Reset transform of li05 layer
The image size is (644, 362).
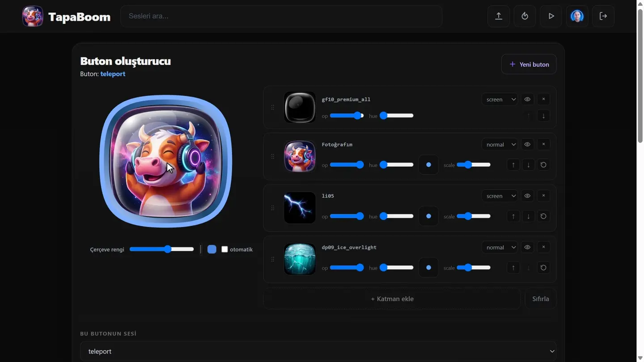pos(543,216)
